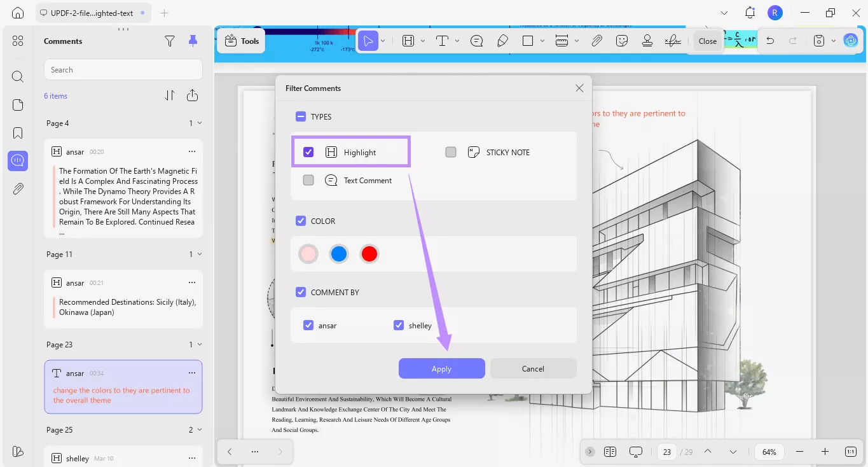The height and width of the screenshot is (467, 868).
Task: Uncheck shelley under Comment By
Action: pyautogui.click(x=399, y=325)
